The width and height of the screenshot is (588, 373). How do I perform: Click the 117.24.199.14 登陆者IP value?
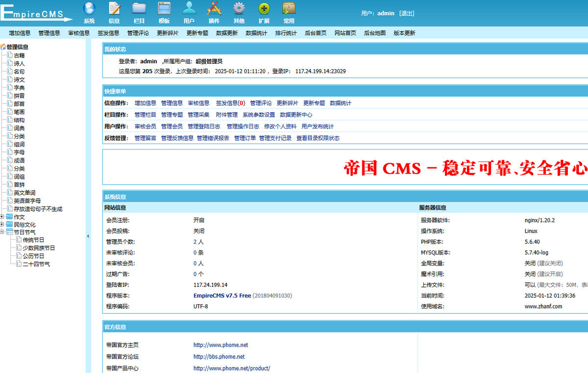click(x=210, y=285)
